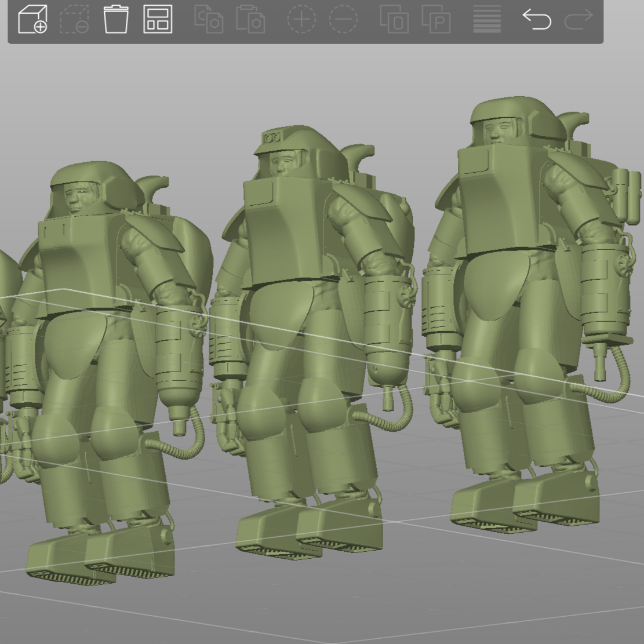Click the Copy icon in toolbar
The image size is (644, 644).
pos(209,19)
